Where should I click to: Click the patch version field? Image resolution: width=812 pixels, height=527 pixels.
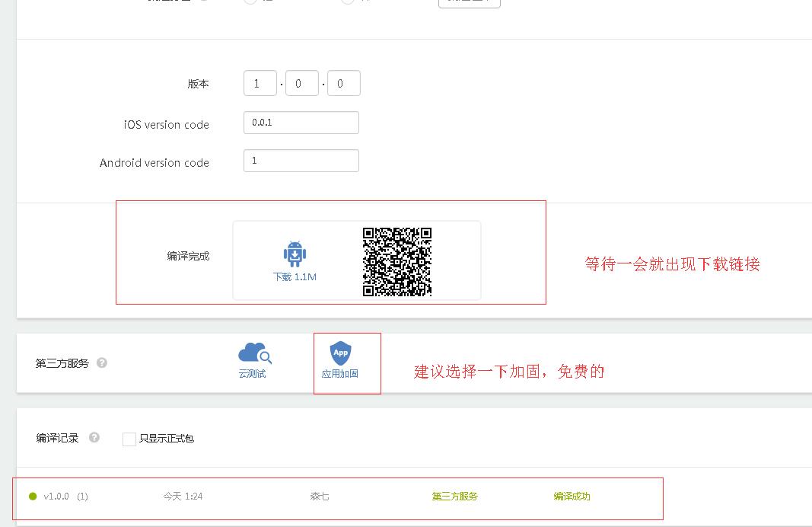click(x=344, y=83)
